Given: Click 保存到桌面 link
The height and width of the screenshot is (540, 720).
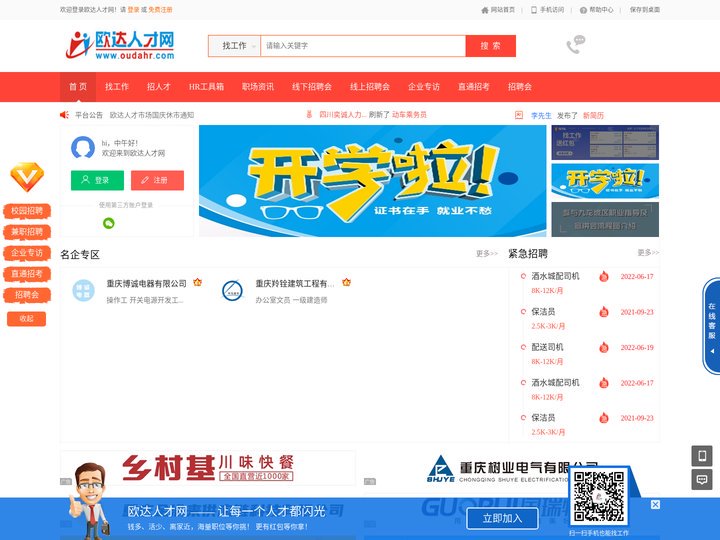Looking at the screenshot, I should 645,10.
